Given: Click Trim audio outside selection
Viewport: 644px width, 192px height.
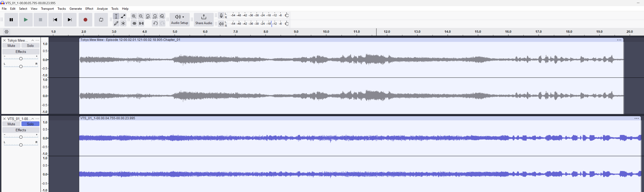Looking at the screenshot, I should (134, 24).
